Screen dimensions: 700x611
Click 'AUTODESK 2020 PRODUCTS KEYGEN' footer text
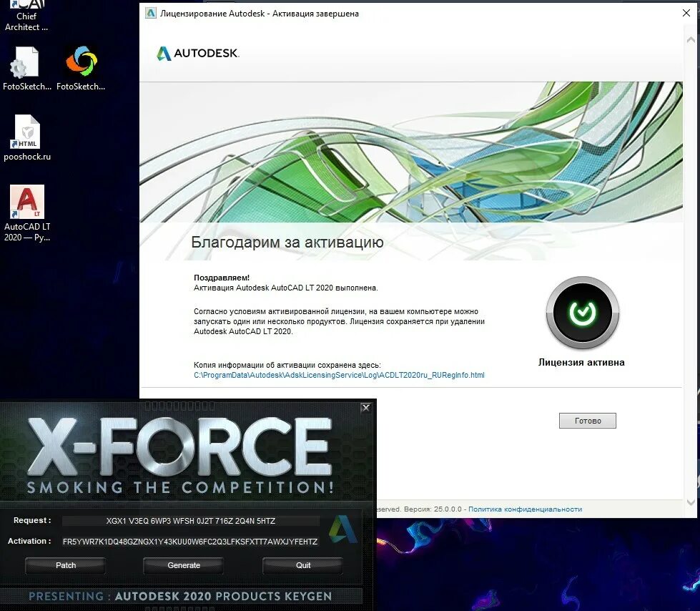(x=223, y=596)
